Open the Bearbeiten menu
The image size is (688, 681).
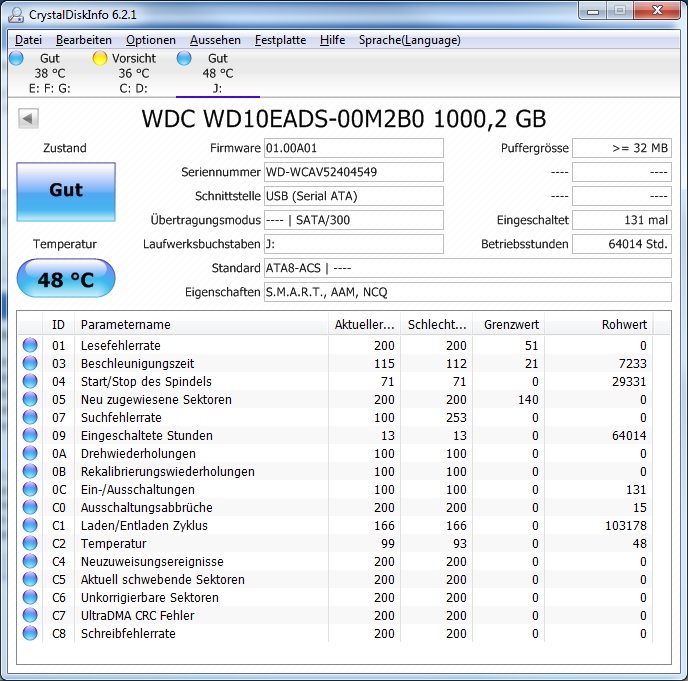coord(84,40)
